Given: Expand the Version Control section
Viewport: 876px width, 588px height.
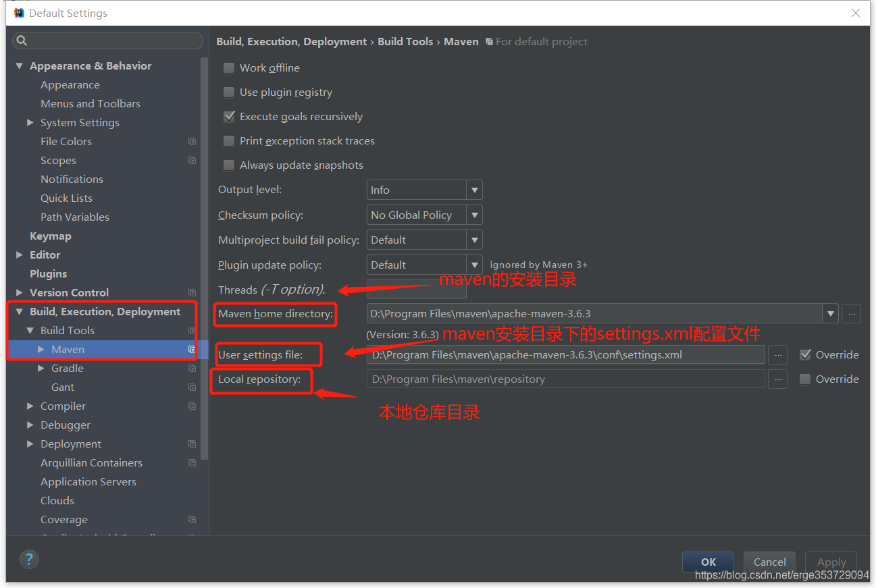Looking at the screenshot, I should click(19, 292).
